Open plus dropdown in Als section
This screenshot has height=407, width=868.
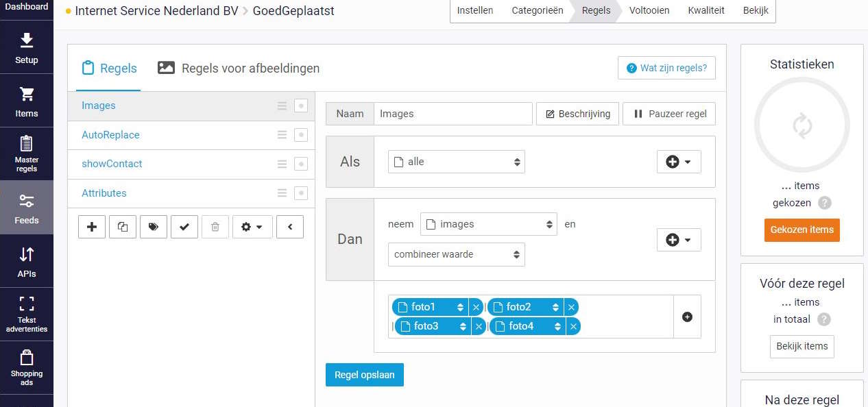[679, 162]
